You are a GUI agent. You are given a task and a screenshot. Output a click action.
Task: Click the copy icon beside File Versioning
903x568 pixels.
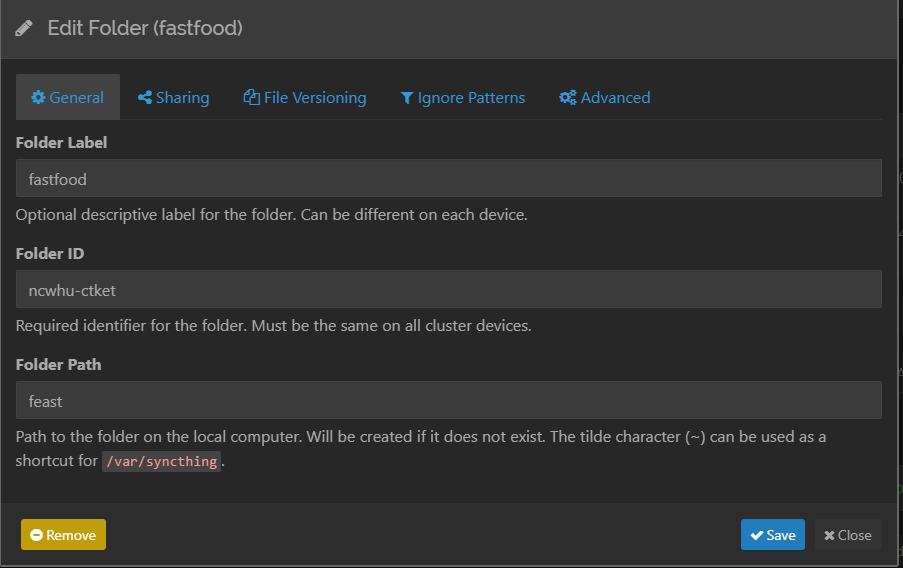251,98
